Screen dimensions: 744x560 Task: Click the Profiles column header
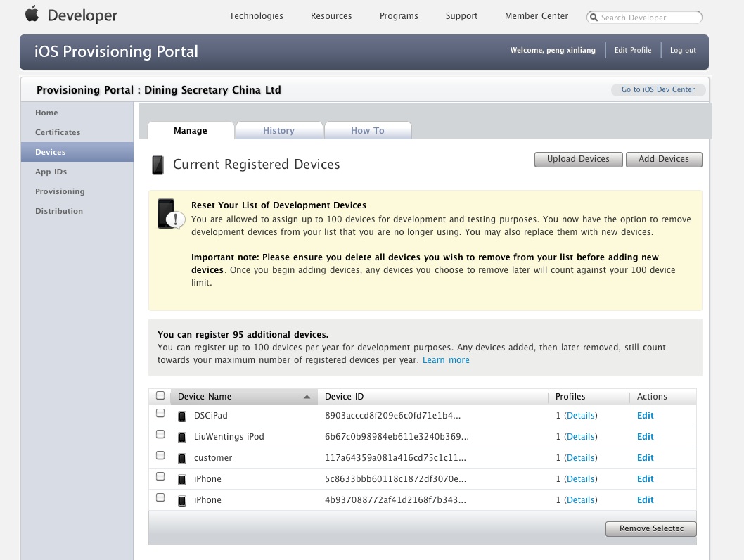589,397
